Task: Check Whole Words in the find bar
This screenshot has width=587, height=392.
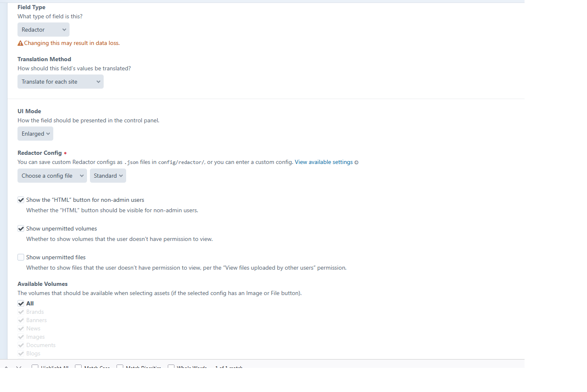Action: (171, 367)
